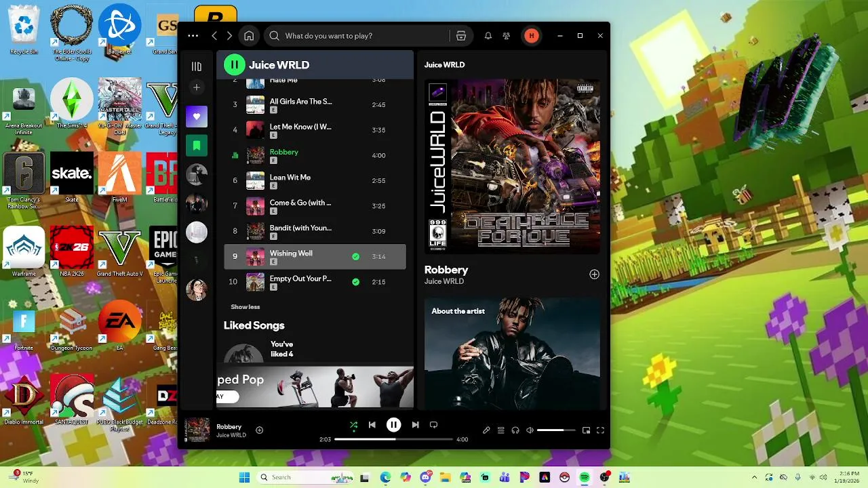Add Robbery to Liked in right panel

point(594,274)
